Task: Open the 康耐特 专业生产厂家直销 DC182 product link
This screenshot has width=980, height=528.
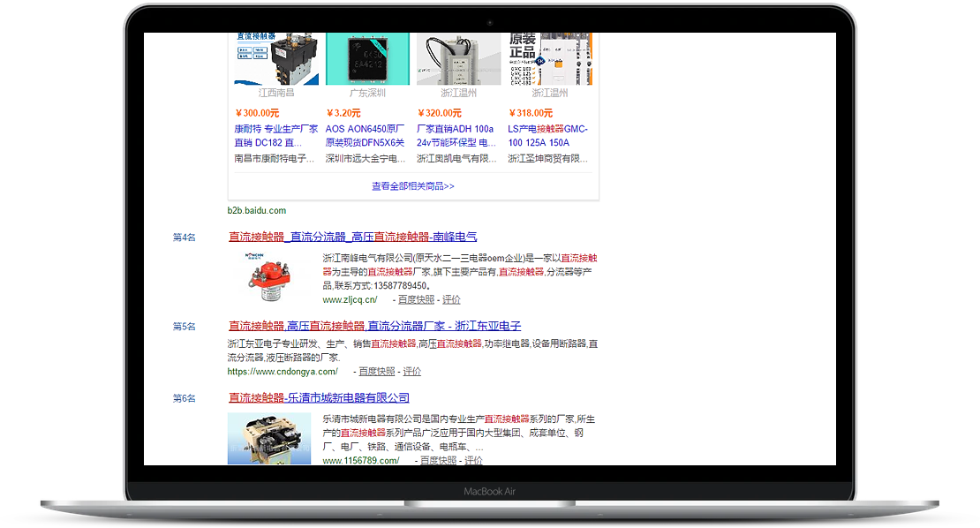Action: tap(276, 136)
